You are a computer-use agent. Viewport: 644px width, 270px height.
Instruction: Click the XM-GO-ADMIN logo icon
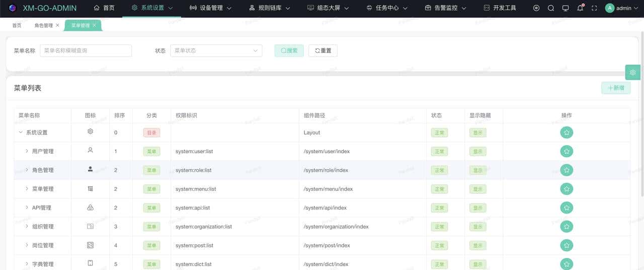click(x=13, y=8)
